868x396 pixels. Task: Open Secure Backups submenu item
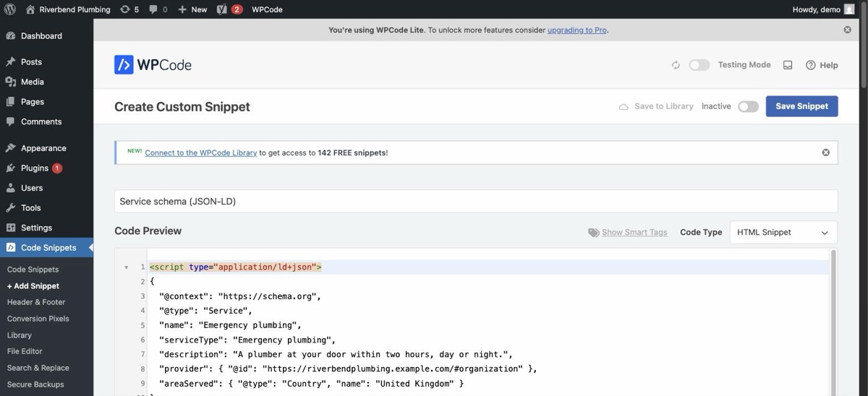pyautogui.click(x=35, y=384)
